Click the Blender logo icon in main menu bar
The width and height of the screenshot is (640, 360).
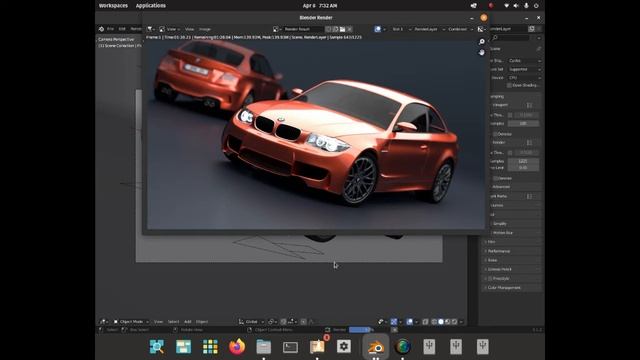point(101,29)
